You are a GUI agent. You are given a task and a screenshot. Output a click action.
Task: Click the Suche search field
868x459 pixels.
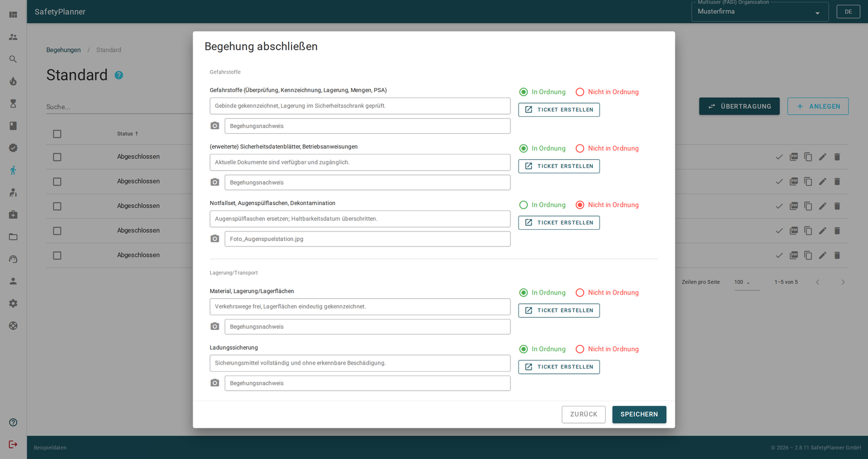click(119, 107)
